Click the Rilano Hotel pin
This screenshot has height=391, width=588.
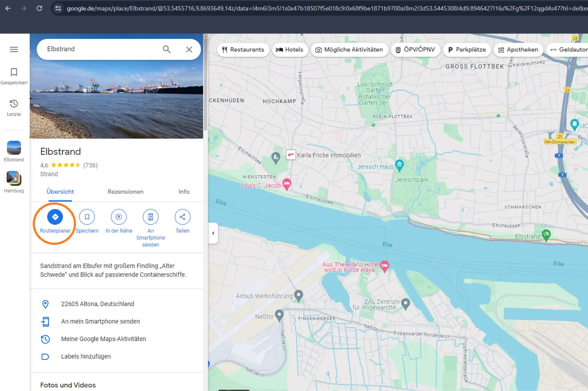385,266
